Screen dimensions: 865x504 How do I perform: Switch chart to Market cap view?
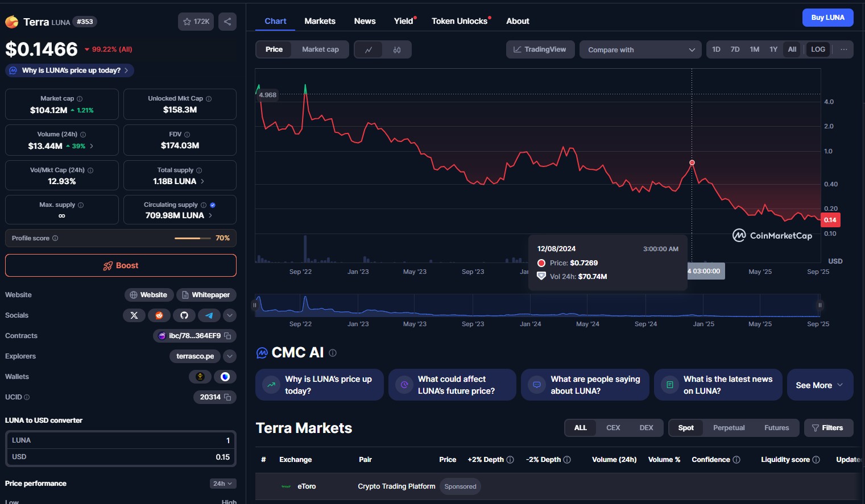point(320,49)
